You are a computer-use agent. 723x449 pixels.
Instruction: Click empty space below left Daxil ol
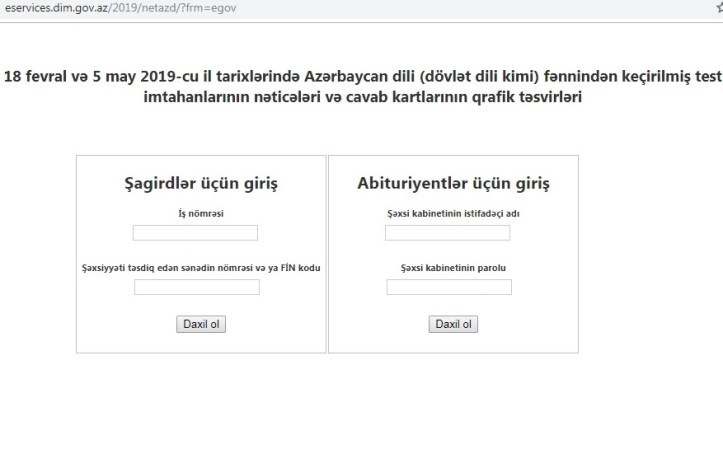coord(200,342)
